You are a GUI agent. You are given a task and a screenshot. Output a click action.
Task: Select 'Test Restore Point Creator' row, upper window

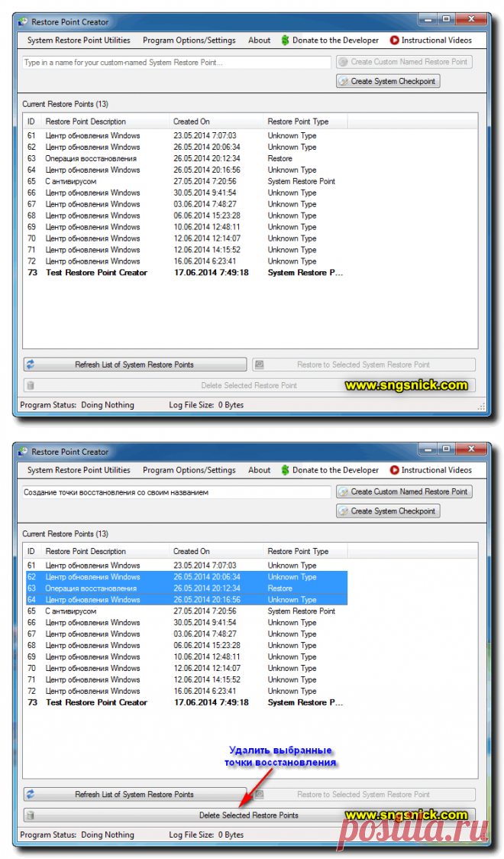[186, 272]
